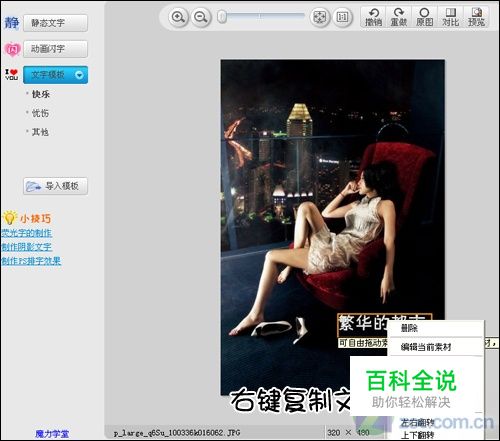The width and height of the screenshot is (500, 441).
Task: Click the I love you icon
Action: coord(12,74)
